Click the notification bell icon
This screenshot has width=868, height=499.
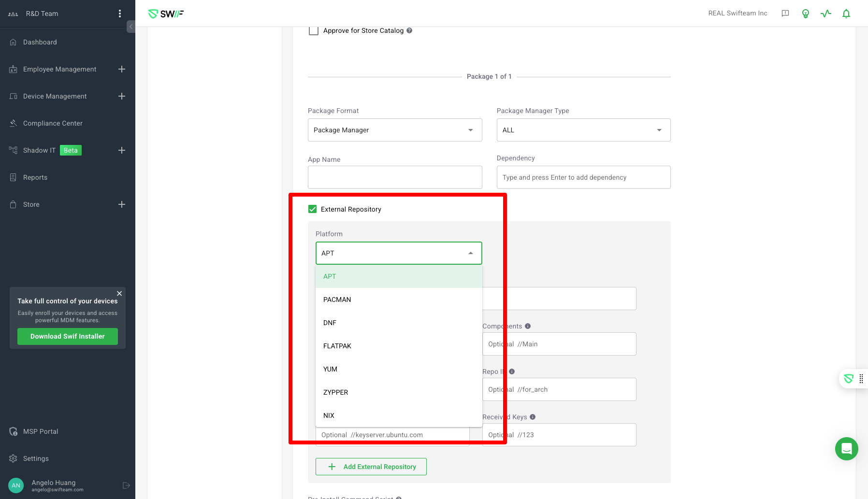(846, 14)
